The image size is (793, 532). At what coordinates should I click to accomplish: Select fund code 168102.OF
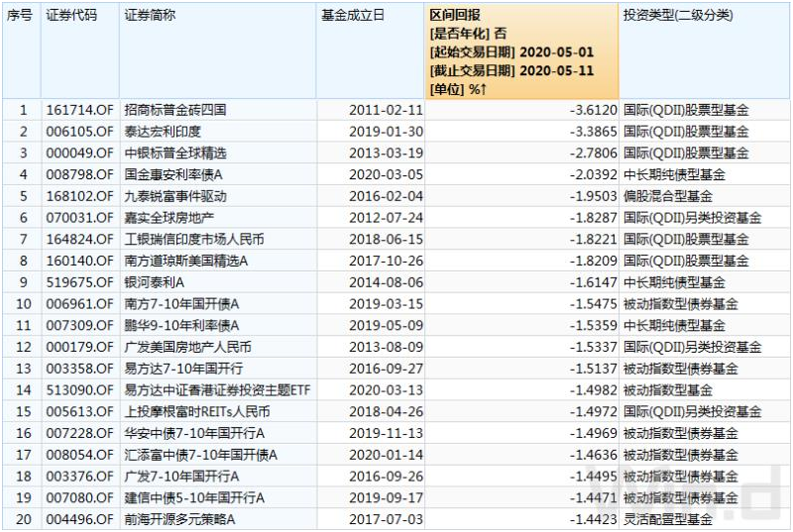[80, 196]
